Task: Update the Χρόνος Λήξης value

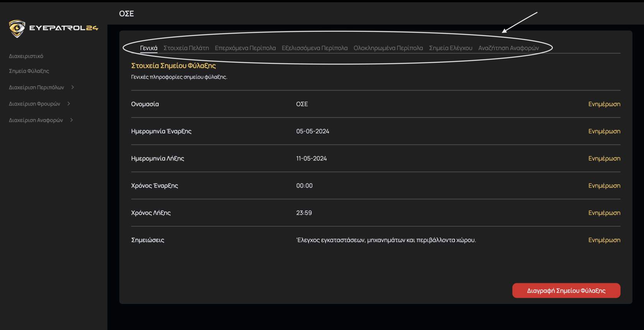Action: coord(604,213)
